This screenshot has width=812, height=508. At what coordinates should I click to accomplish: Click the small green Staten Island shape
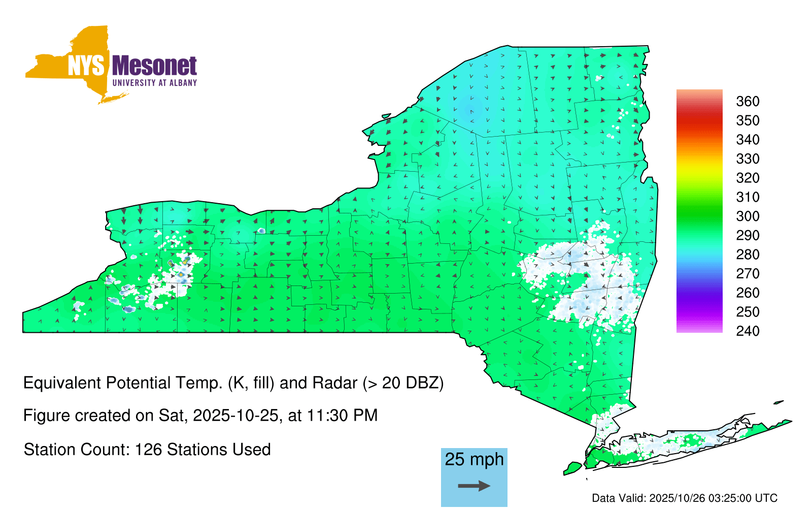[x=573, y=467]
